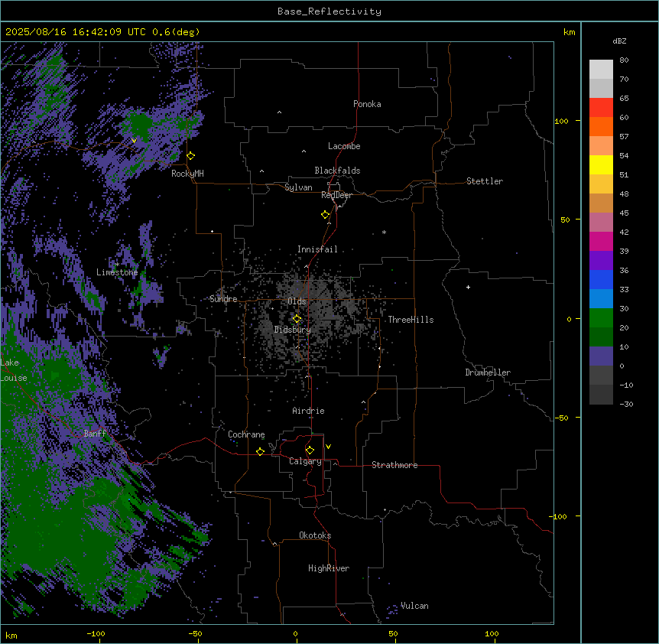Pick the orange 60–57 dBZ legend swatch
Viewport: 659px width, 644px height.
pos(601,126)
